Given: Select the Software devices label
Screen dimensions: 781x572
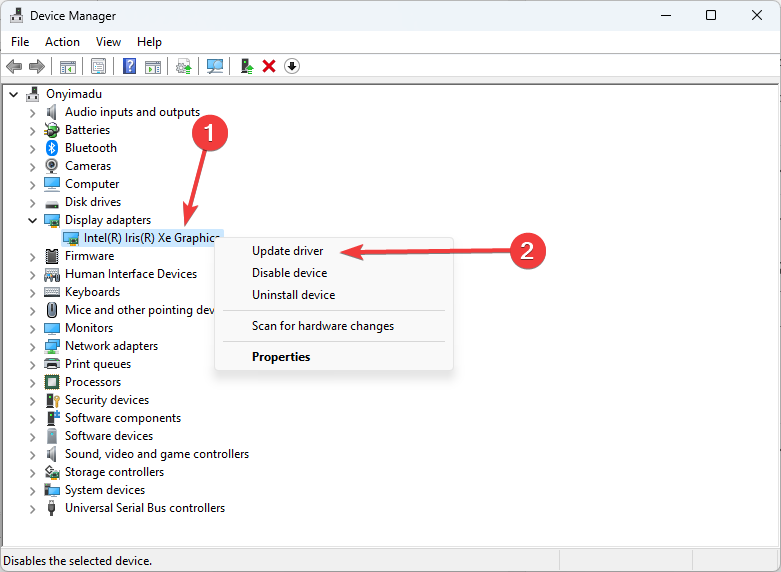Looking at the screenshot, I should click(109, 436).
